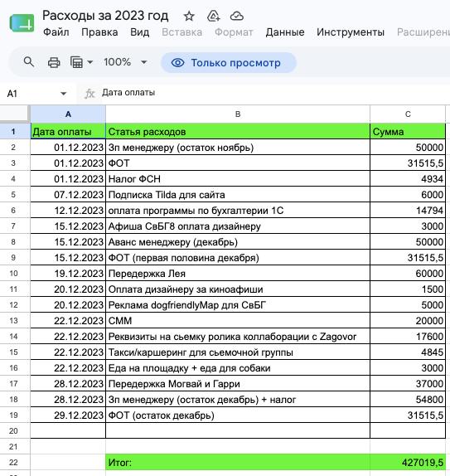The image size is (450, 476).
Task: Select row 10 header
Action: point(13,274)
